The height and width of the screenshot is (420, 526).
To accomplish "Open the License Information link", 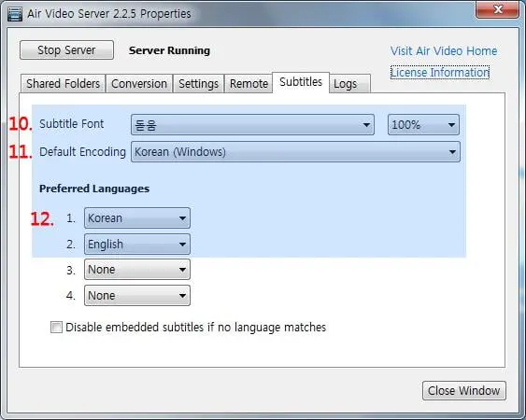I will click(440, 73).
